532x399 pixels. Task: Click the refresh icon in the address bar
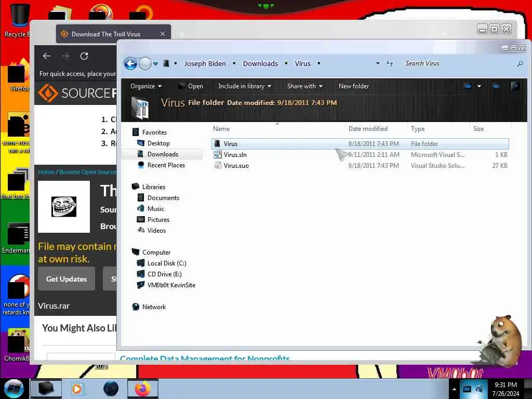(x=390, y=63)
